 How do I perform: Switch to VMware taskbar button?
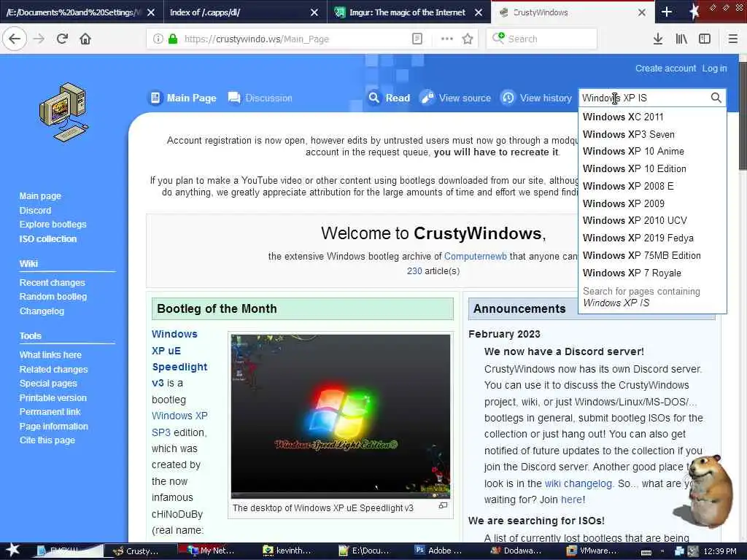coord(591,551)
